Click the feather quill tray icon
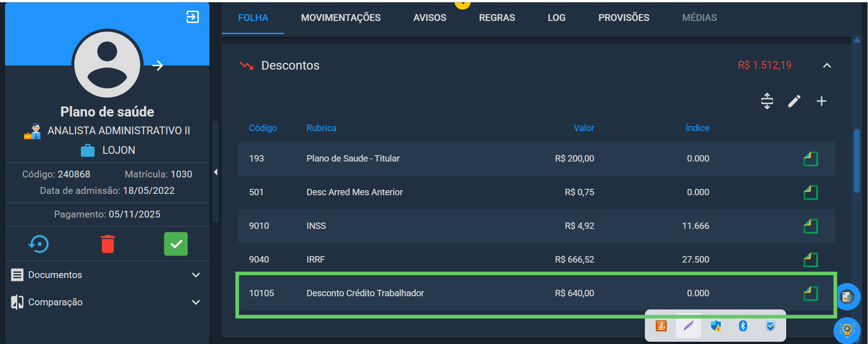The height and width of the screenshot is (344, 868). (x=688, y=326)
